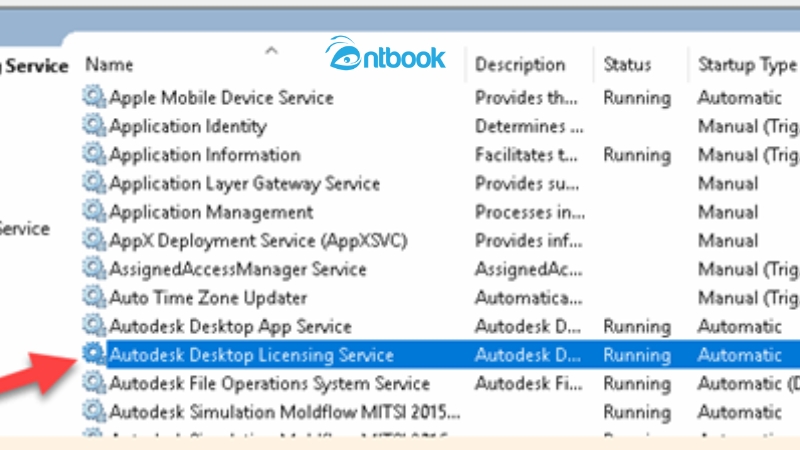Select Application Layer Gateway Service
The height and width of the screenshot is (450, 800).
[244, 183]
